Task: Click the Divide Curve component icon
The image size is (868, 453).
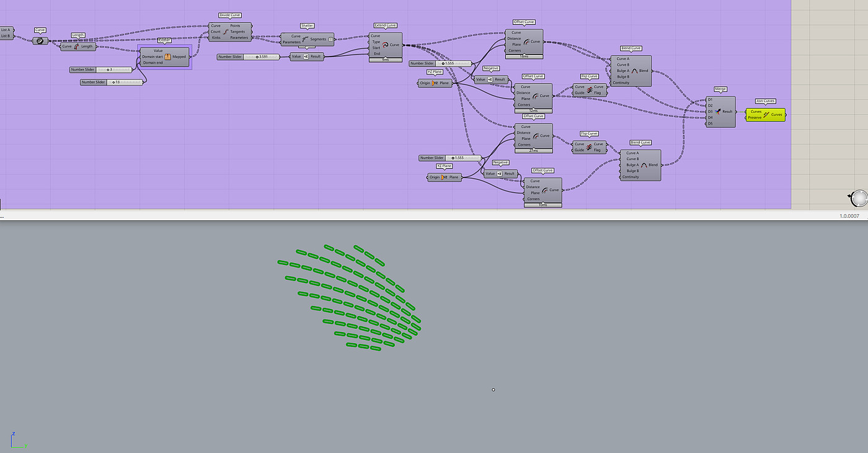Action: pos(226,32)
